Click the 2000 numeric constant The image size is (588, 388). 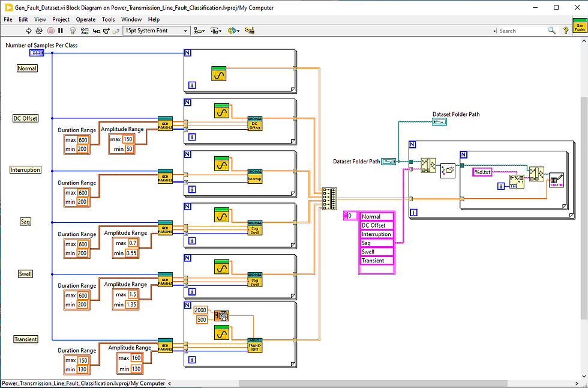point(200,310)
